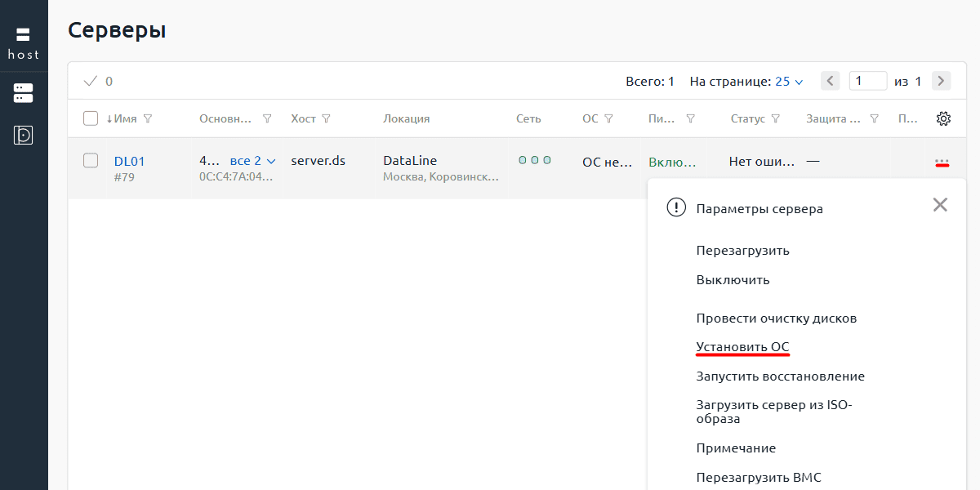This screenshot has height=490, width=980.
Task: Click the Статус column filter icon
Action: [776, 118]
